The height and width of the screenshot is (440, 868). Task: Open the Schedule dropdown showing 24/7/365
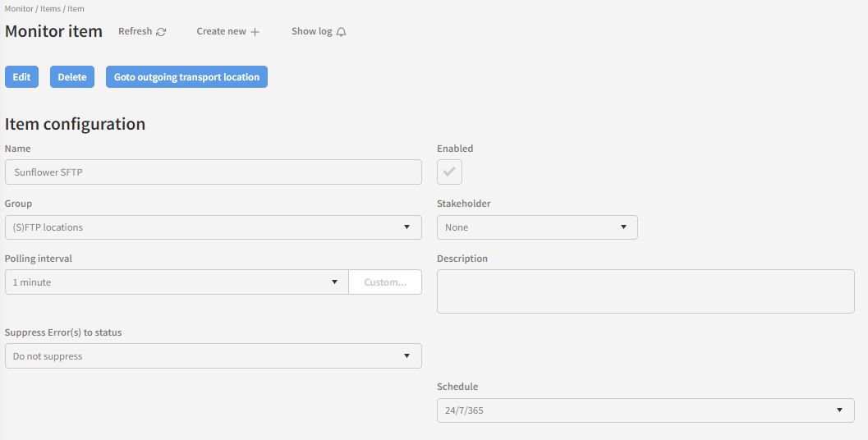tap(645, 410)
